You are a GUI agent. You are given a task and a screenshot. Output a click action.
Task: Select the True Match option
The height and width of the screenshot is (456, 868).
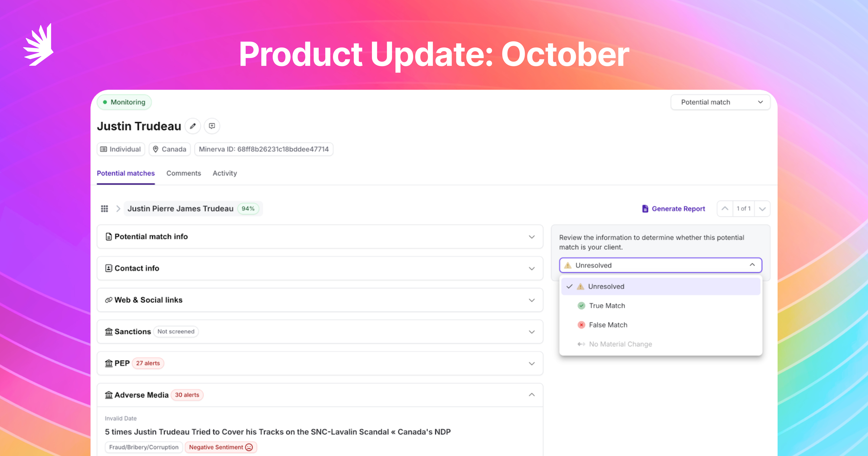pos(607,306)
